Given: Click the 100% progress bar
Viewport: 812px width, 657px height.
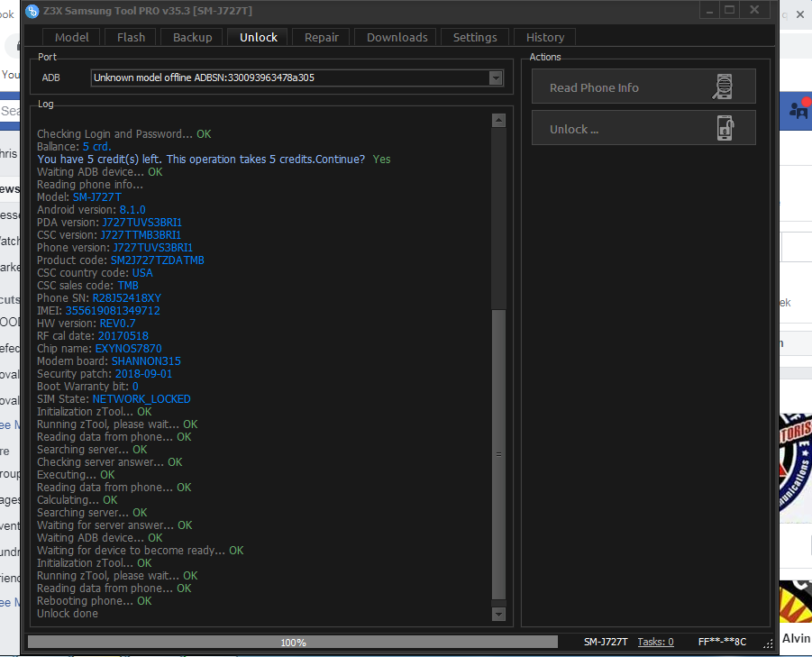Looking at the screenshot, I should click(293, 642).
